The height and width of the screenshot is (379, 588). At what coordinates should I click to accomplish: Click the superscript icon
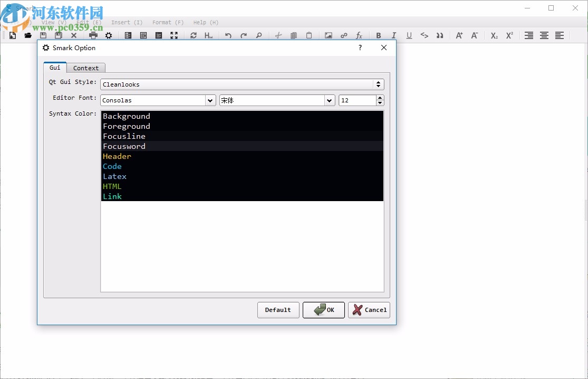pos(509,35)
